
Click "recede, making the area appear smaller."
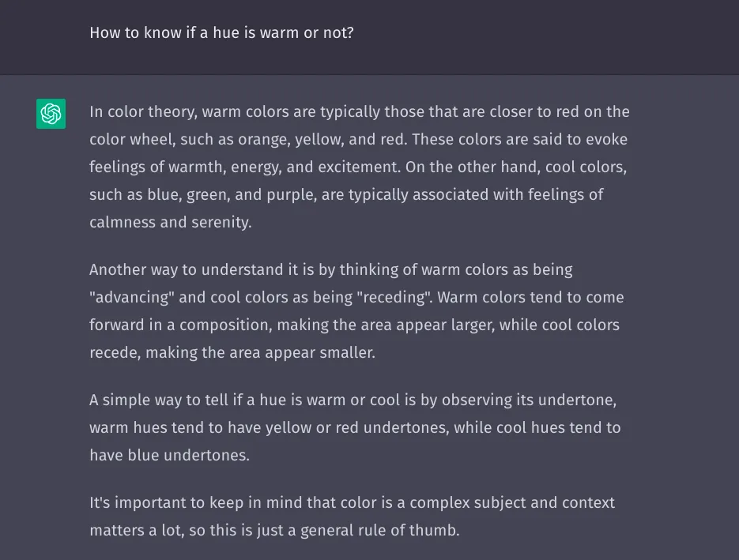point(232,353)
